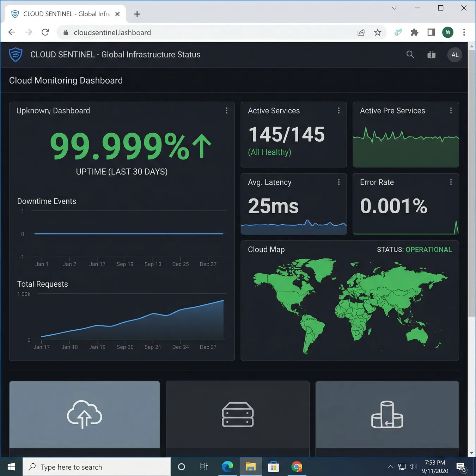476x476 pixels.
Task: Open a new browser tab
Action: pyautogui.click(x=137, y=14)
